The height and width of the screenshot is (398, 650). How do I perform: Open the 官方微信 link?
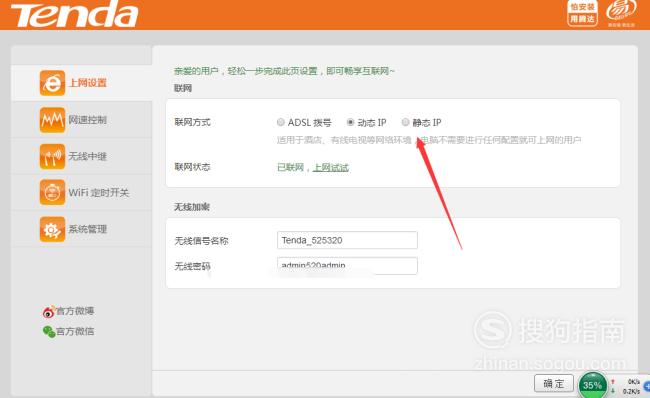(75, 332)
